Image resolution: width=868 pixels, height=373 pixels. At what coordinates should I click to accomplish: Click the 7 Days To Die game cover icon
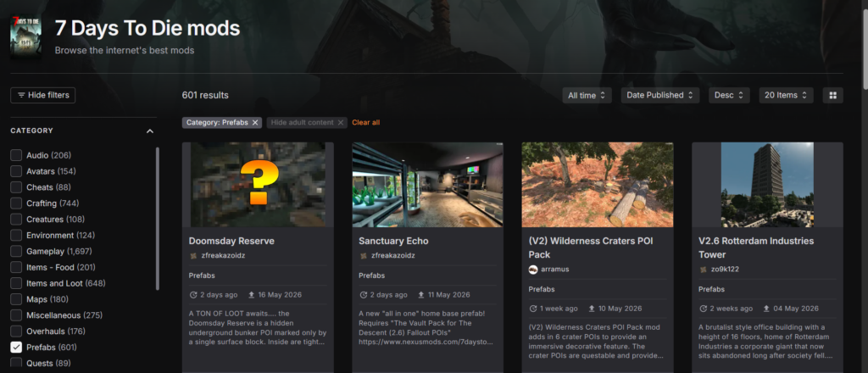click(25, 36)
